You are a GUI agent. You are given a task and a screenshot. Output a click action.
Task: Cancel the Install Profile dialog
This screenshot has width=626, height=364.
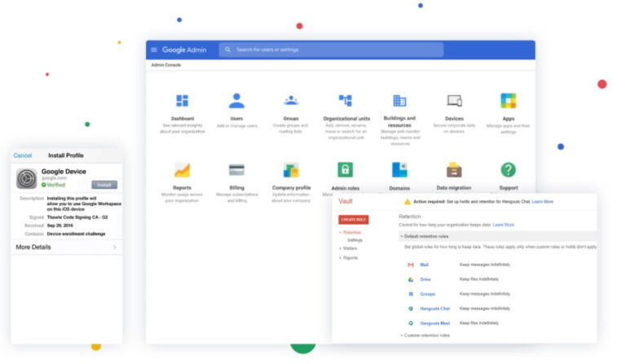point(22,156)
